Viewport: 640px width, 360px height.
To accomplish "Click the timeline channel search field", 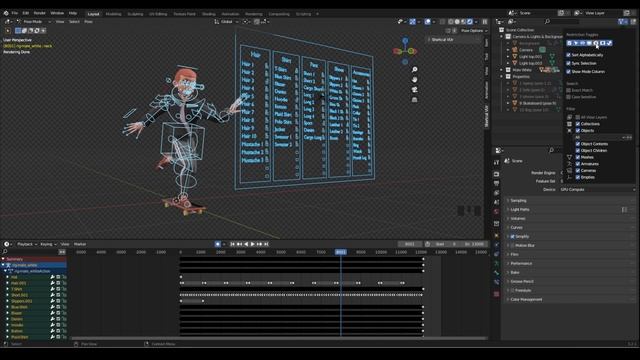I will click(31, 252).
